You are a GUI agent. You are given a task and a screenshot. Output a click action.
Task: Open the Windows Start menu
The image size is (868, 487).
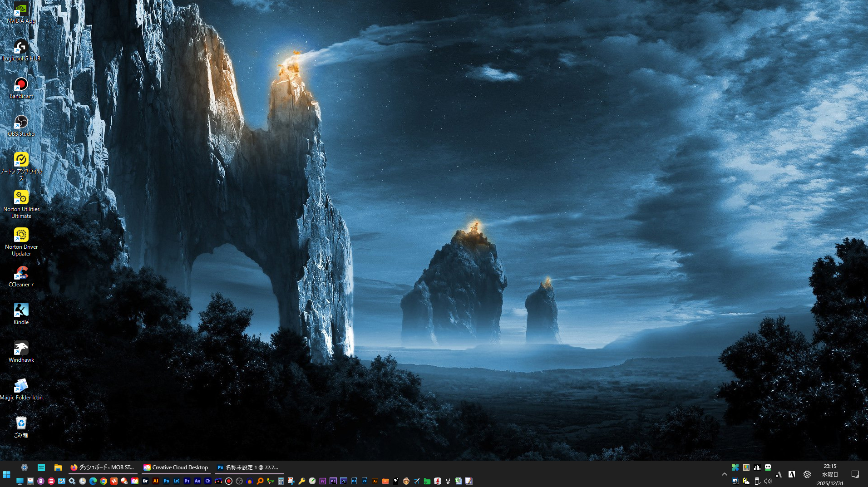(x=7, y=474)
